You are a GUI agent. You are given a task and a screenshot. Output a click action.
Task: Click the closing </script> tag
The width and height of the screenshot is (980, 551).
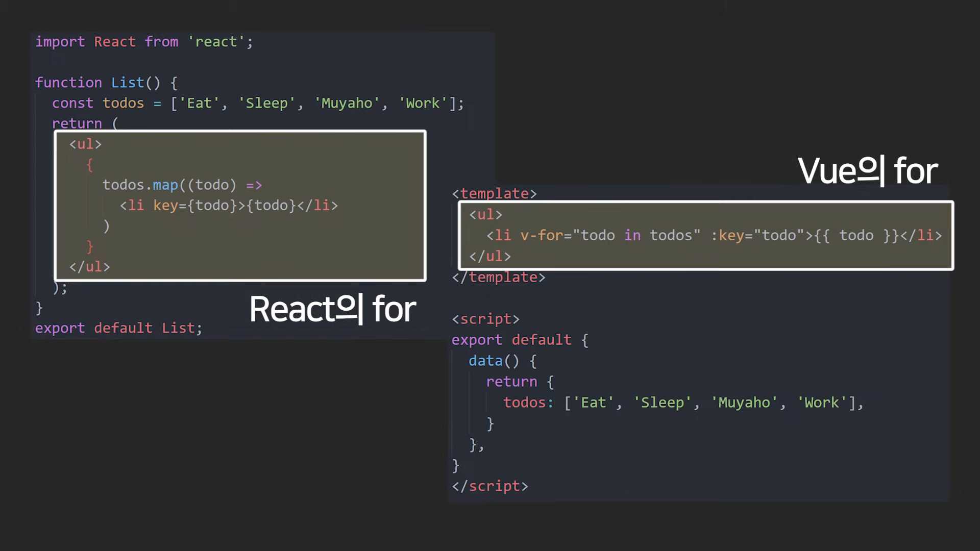(x=489, y=486)
